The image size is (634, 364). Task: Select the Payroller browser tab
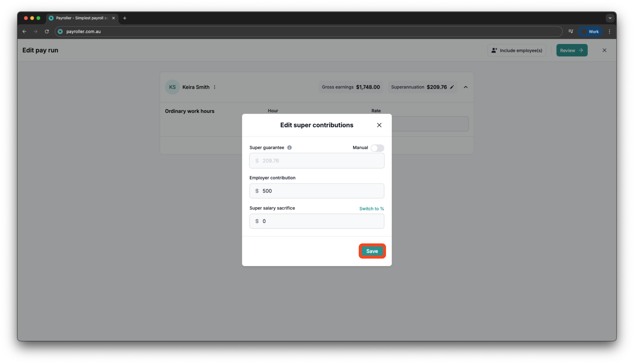80,18
